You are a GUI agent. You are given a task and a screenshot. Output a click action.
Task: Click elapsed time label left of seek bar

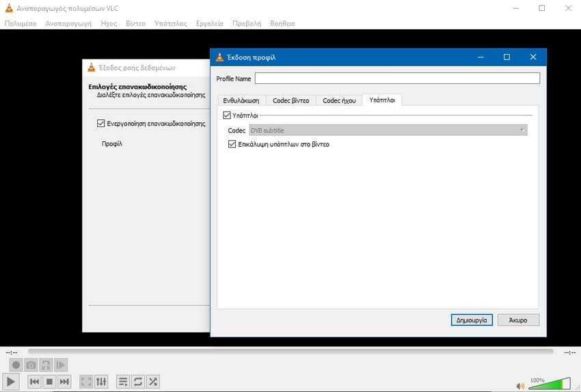[12, 352]
